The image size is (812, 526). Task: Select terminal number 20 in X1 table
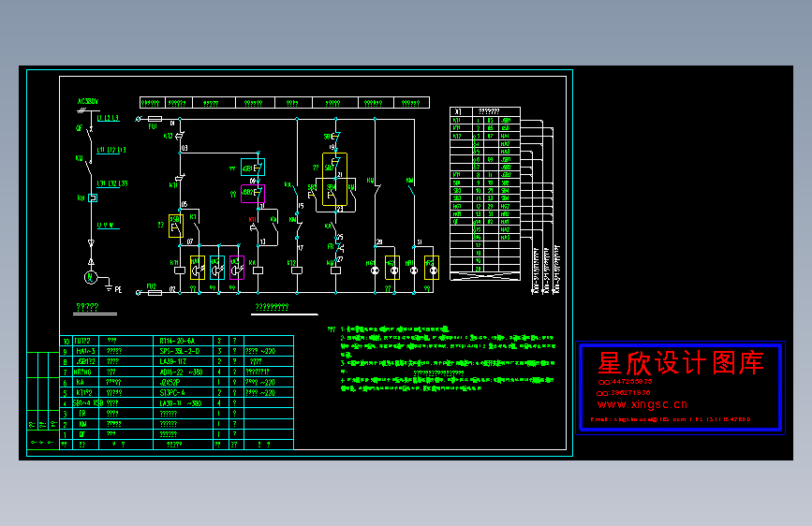(x=478, y=269)
